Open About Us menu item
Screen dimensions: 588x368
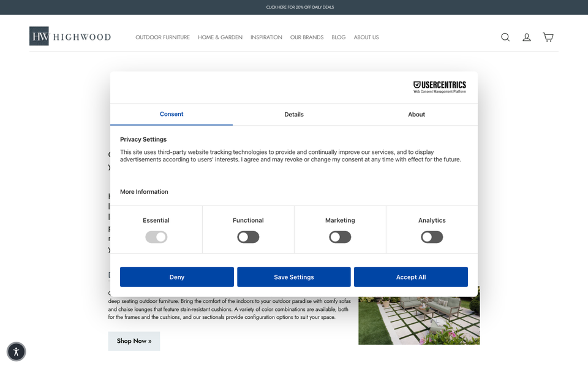click(x=366, y=37)
